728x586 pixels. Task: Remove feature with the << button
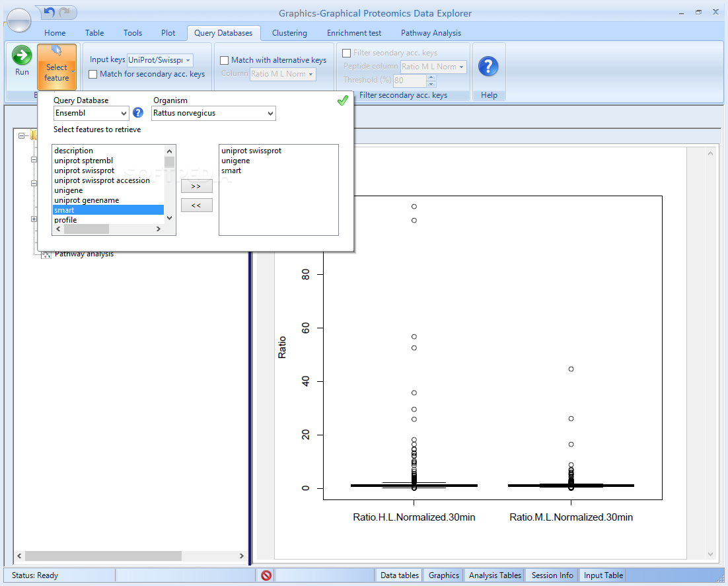pyautogui.click(x=196, y=205)
